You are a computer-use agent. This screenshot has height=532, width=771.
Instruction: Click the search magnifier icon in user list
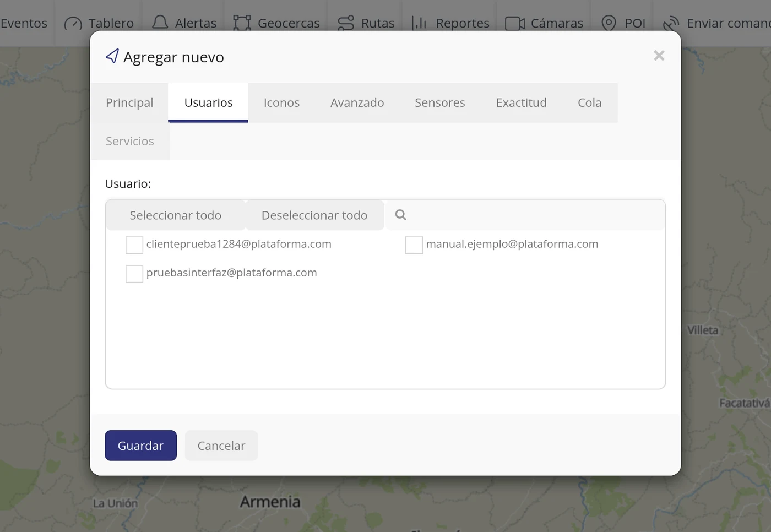(x=401, y=215)
